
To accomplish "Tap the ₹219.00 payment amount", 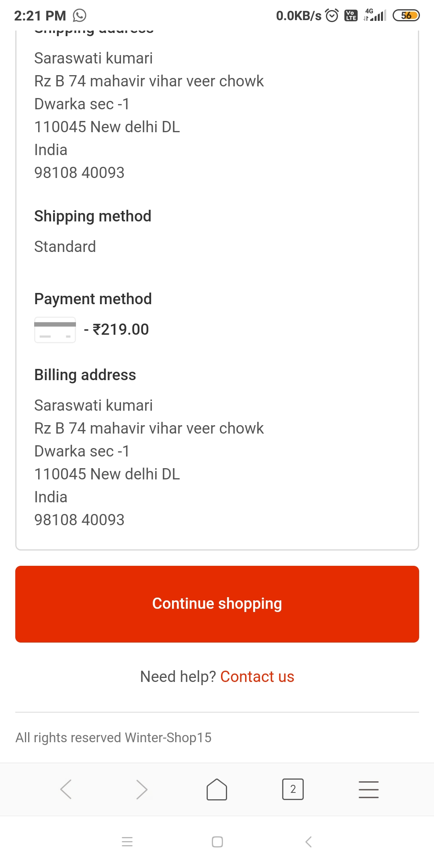I will point(121,330).
